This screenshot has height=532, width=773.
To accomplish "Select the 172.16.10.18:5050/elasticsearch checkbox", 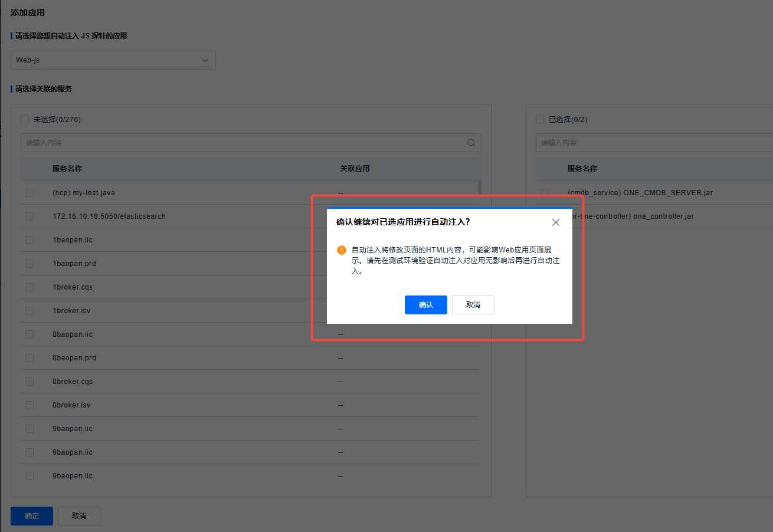I will click(x=30, y=216).
